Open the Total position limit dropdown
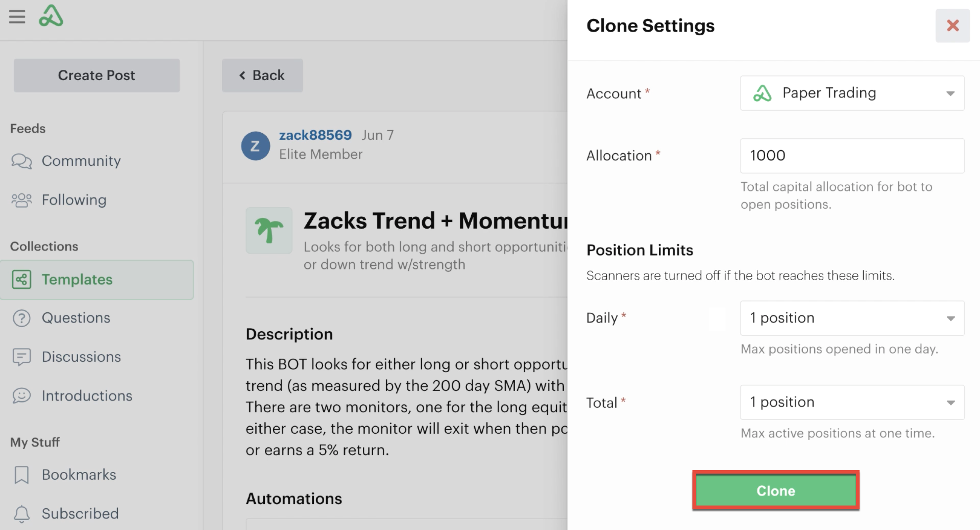The height and width of the screenshot is (530, 980). (x=852, y=402)
